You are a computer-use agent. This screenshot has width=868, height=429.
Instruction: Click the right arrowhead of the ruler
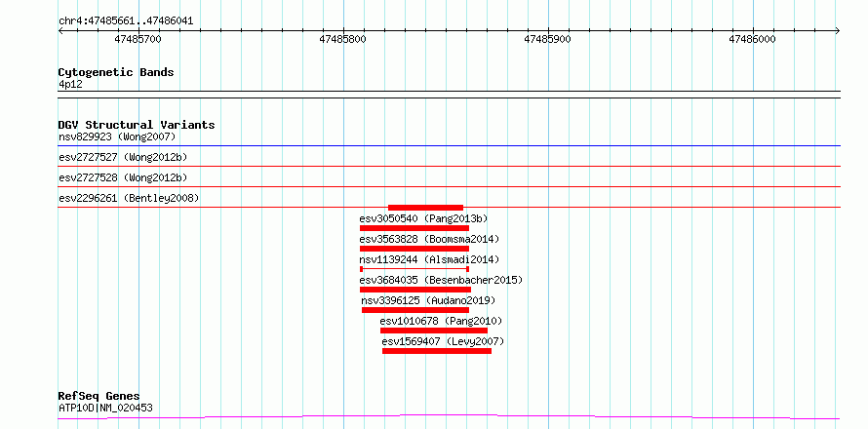[x=837, y=31]
